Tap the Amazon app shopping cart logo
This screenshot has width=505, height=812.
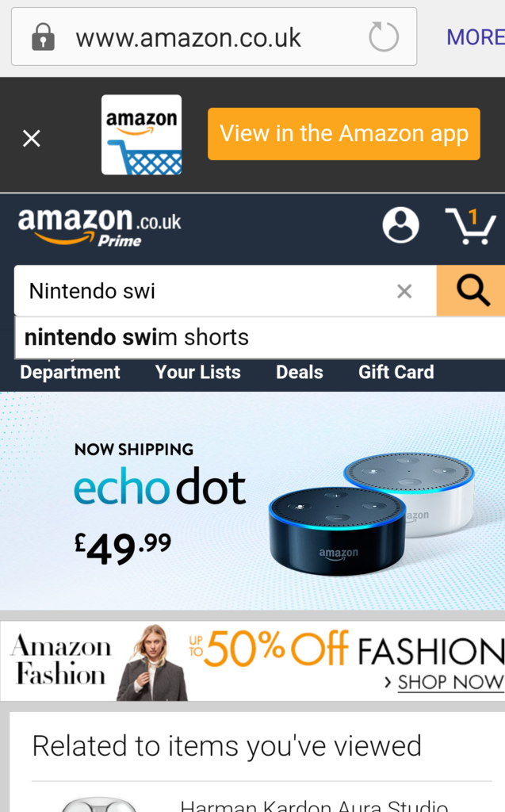click(141, 135)
